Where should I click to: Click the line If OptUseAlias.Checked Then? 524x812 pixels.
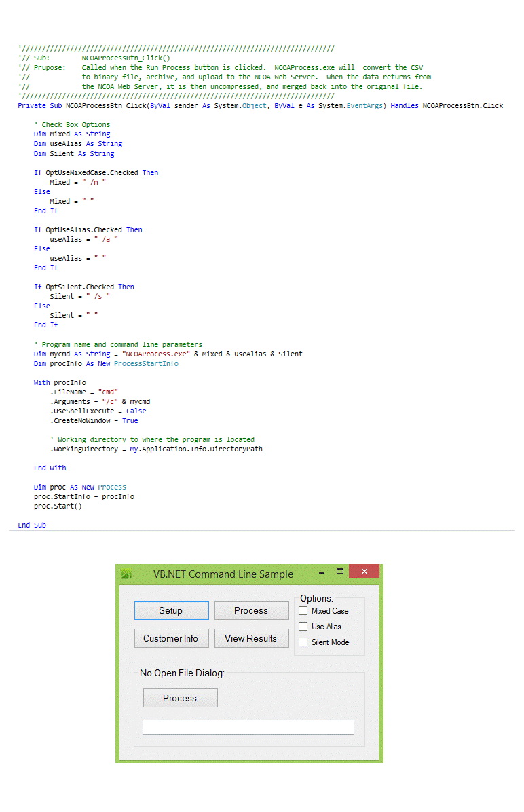coord(88,230)
